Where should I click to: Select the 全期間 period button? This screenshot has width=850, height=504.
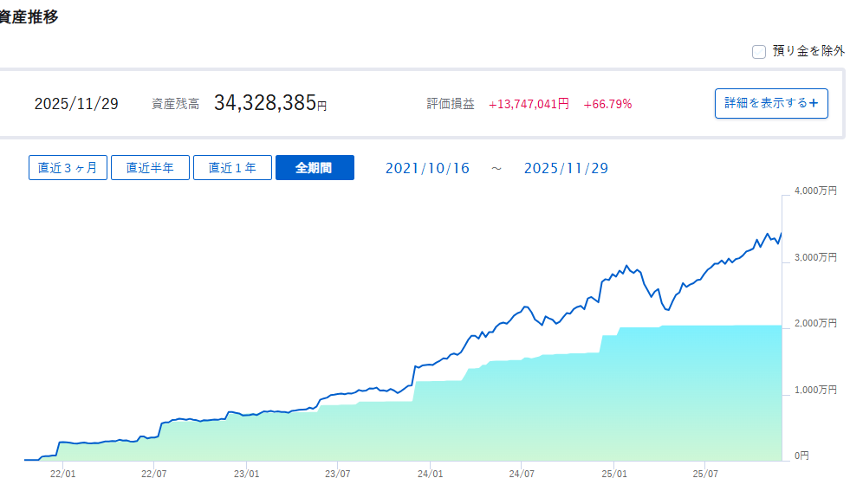[315, 168]
